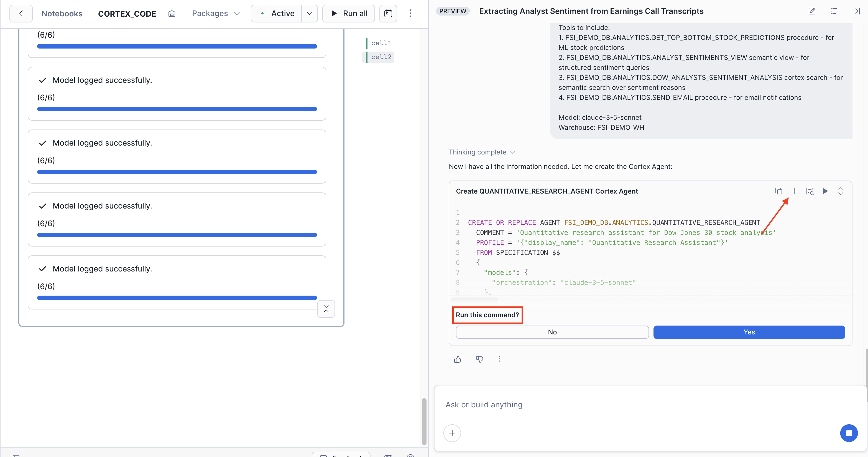Expand the Packages dropdown
This screenshot has width=868, height=457.
click(x=216, y=14)
